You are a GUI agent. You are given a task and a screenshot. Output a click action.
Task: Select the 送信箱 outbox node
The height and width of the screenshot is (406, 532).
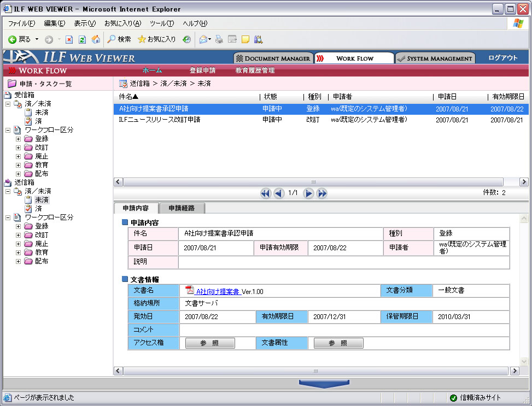(x=25, y=183)
